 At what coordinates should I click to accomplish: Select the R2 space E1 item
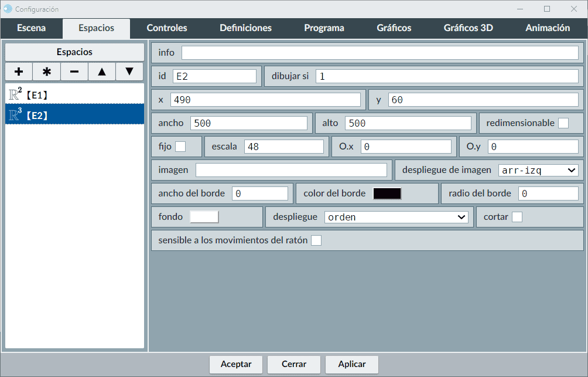74,94
